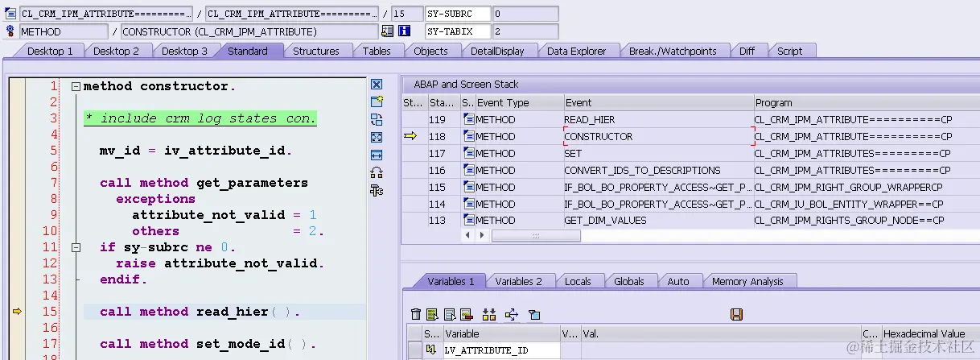The width and height of the screenshot is (980, 360).
Task: Click the swap tool icon beside the editor
Action: pos(377,119)
